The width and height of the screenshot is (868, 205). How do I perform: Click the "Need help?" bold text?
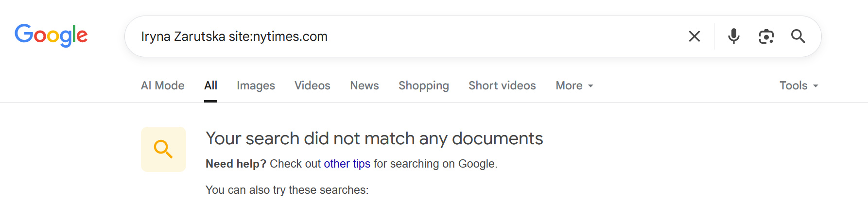(236, 164)
